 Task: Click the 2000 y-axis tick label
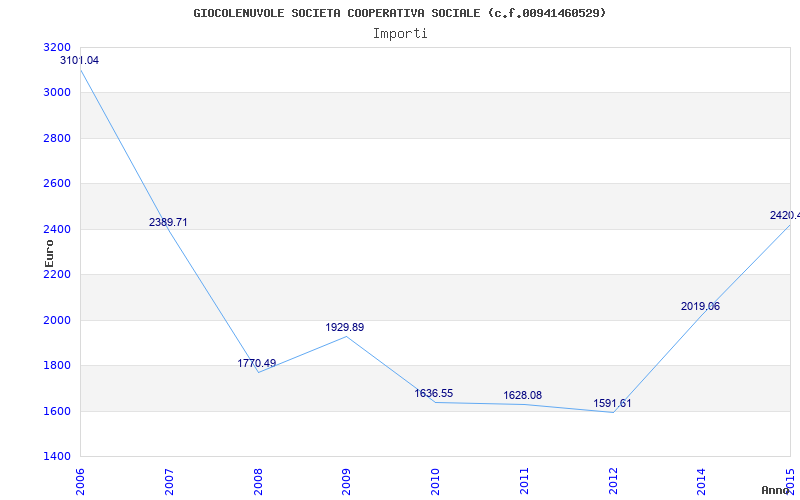(57, 320)
